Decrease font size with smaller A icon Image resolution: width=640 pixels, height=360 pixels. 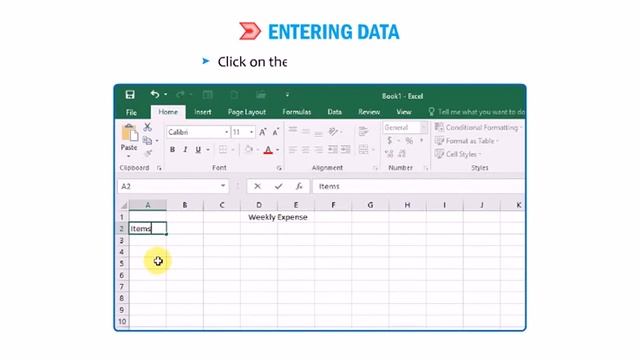tap(276, 132)
